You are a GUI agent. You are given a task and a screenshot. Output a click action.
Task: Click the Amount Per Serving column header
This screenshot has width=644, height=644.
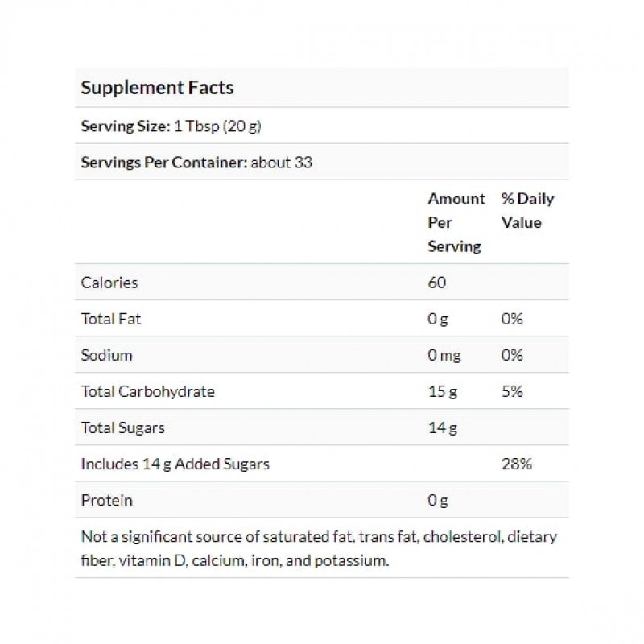456,222
